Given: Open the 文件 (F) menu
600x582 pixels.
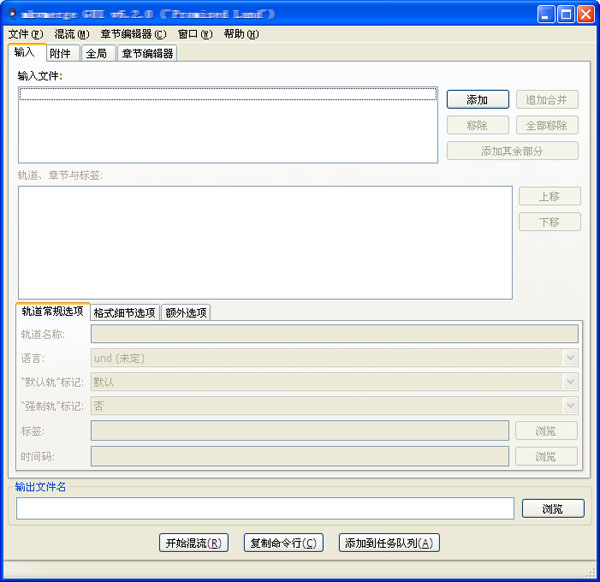Looking at the screenshot, I should point(26,34).
